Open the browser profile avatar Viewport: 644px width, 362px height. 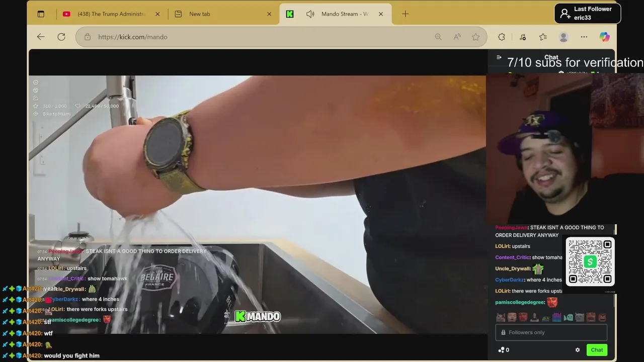(563, 37)
